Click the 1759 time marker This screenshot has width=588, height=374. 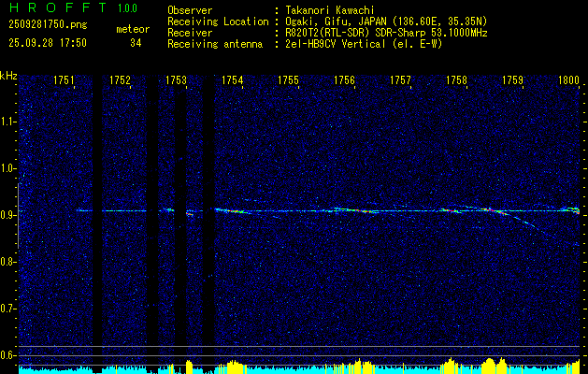[512, 79]
